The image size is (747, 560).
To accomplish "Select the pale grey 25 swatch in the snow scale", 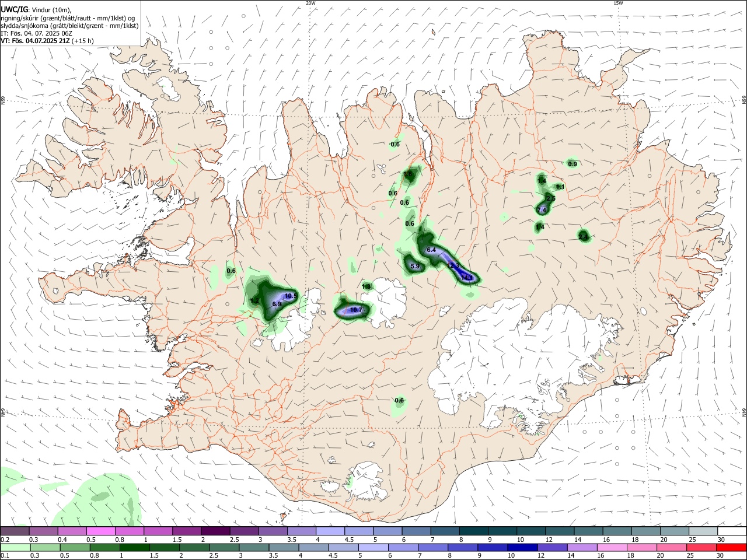I will 704,531.
